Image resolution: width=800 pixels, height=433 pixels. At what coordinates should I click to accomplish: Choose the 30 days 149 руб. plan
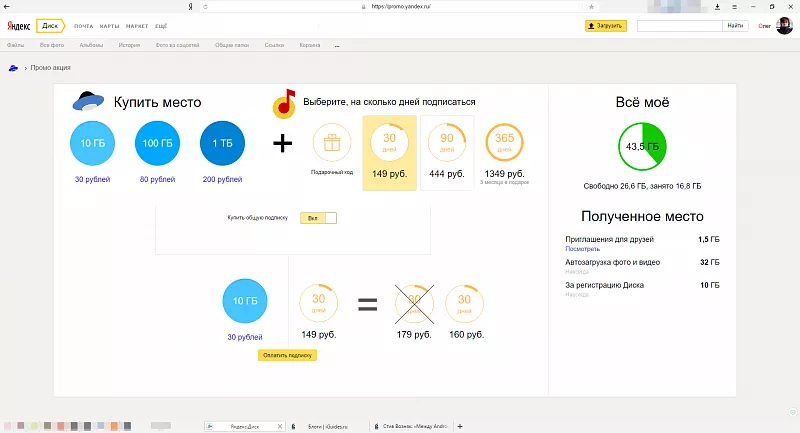[389, 153]
